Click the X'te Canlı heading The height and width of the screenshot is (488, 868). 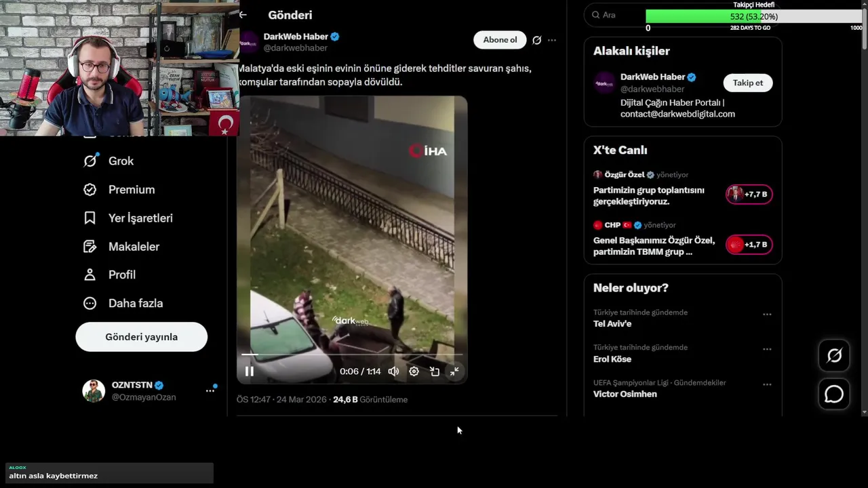point(620,150)
